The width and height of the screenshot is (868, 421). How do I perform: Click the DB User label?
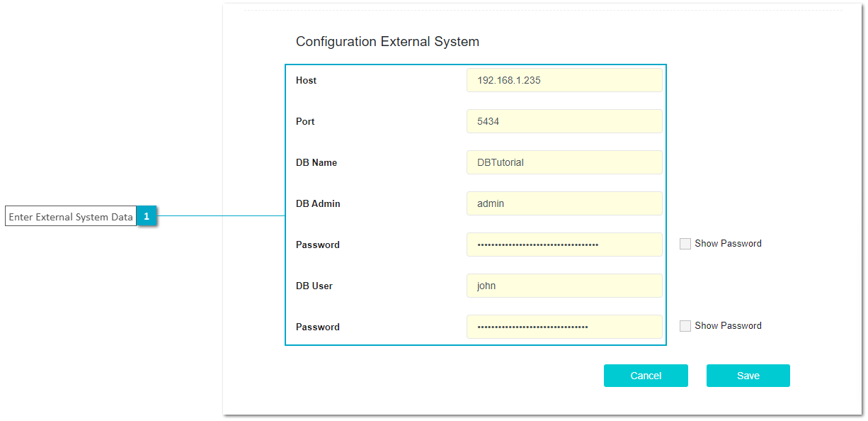tap(314, 286)
